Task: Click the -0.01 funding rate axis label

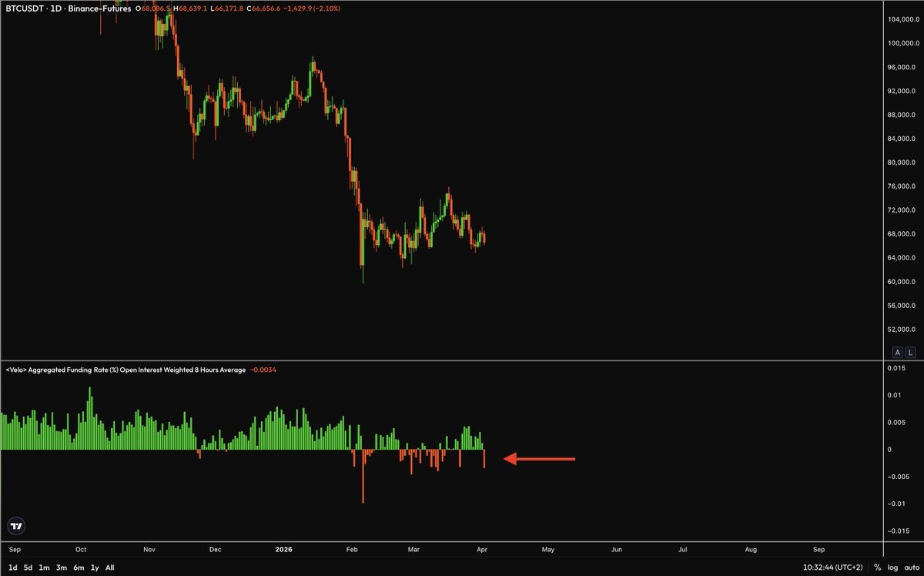Action: click(x=896, y=504)
